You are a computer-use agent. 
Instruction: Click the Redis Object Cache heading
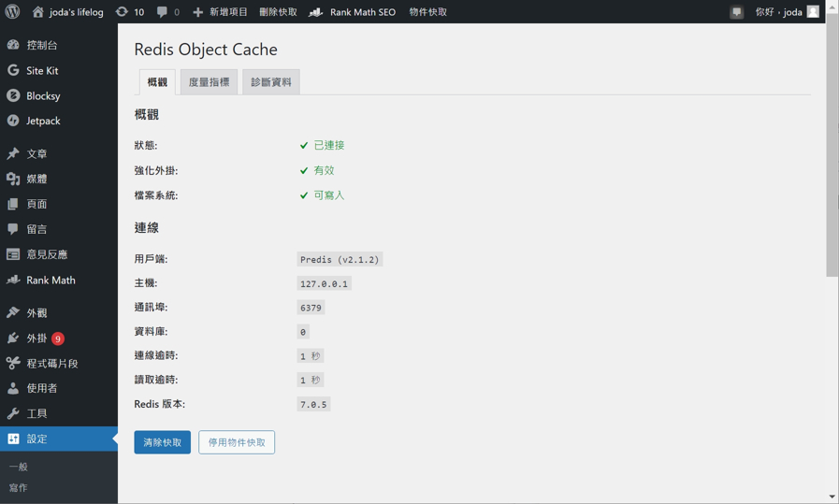point(206,50)
